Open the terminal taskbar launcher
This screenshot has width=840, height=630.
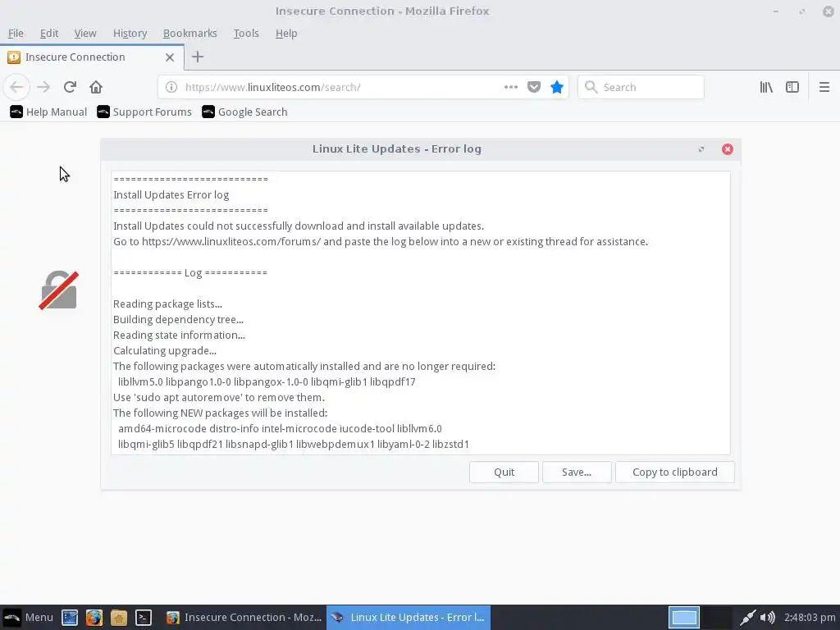pyautogui.click(x=144, y=618)
